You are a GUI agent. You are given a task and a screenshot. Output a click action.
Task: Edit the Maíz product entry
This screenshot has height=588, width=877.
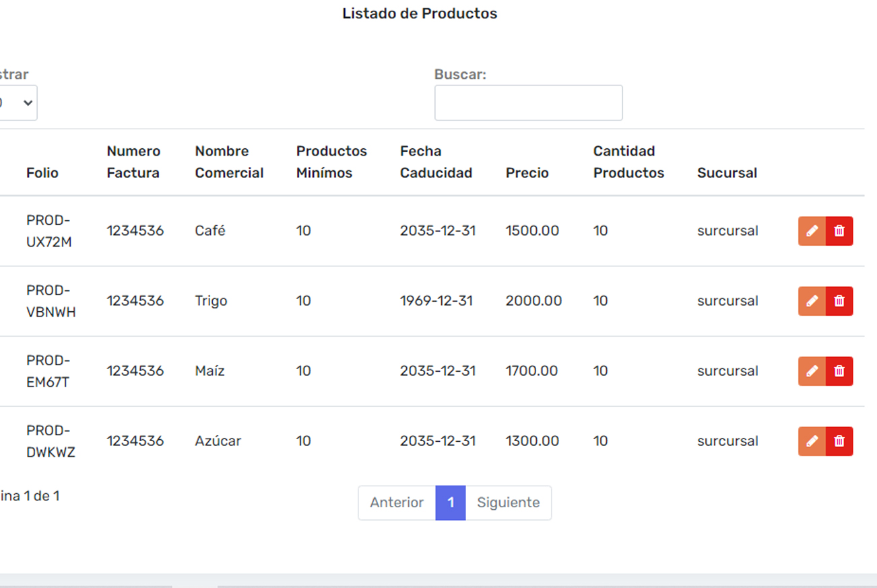812,371
